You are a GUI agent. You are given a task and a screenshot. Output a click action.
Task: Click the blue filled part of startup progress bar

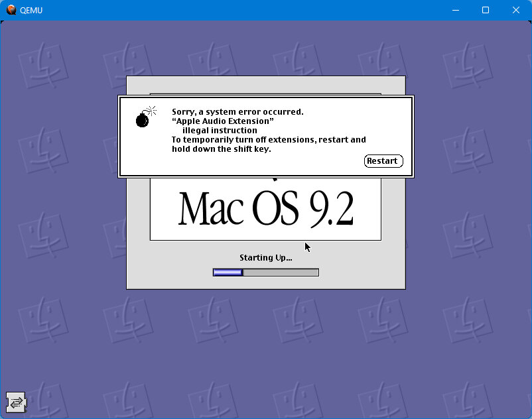click(228, 272)
